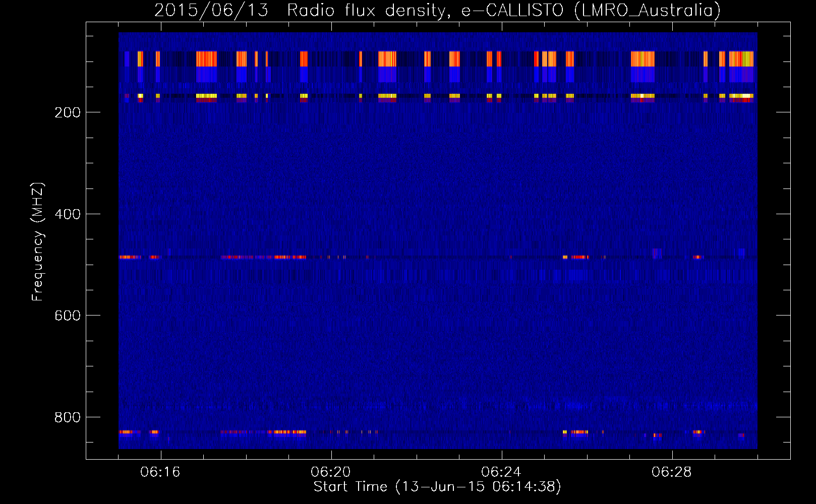The image size is (816, 504).
Task: Click the 400 frequency tick label
Action: pos(68,214)
